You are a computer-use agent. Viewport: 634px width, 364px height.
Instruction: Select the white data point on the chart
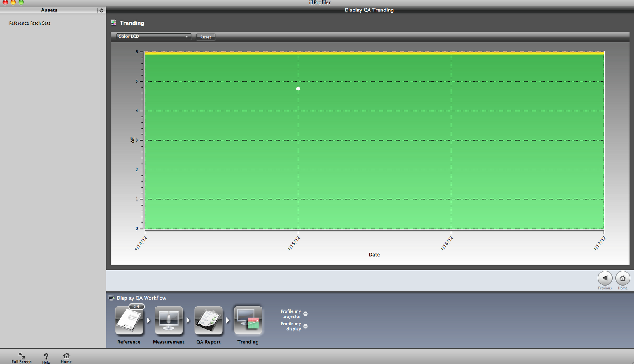point(298,89)
